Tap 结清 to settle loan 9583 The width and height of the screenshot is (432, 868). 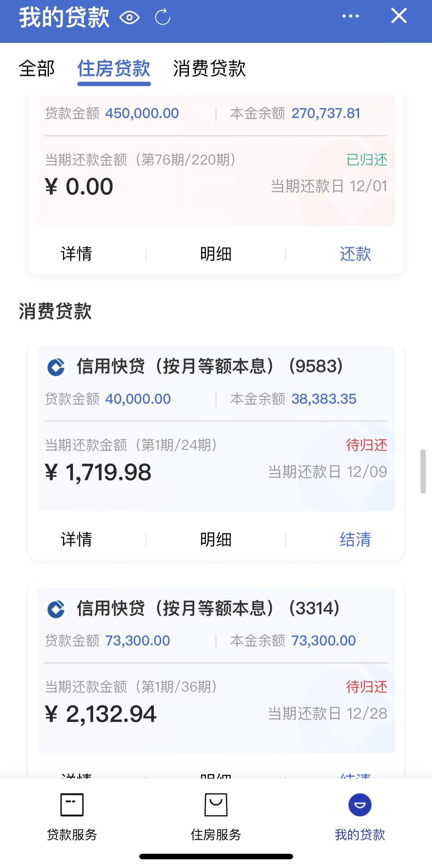click(x=355, y=539)
